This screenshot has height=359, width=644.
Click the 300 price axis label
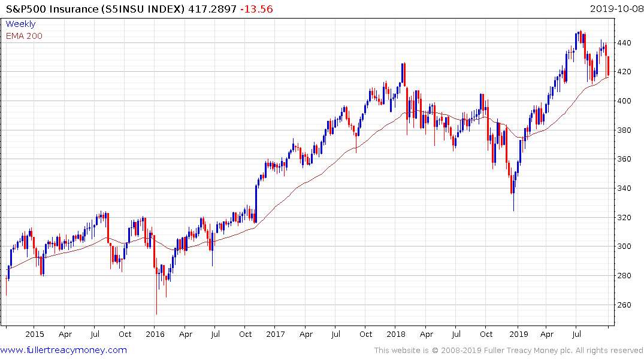pos(624,247)
